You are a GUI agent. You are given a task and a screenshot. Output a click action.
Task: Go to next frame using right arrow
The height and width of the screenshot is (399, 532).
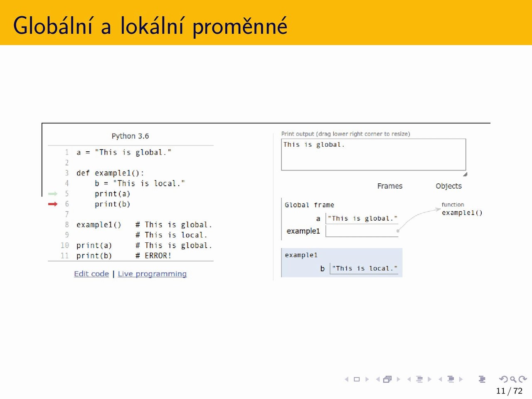coord(399,379)
